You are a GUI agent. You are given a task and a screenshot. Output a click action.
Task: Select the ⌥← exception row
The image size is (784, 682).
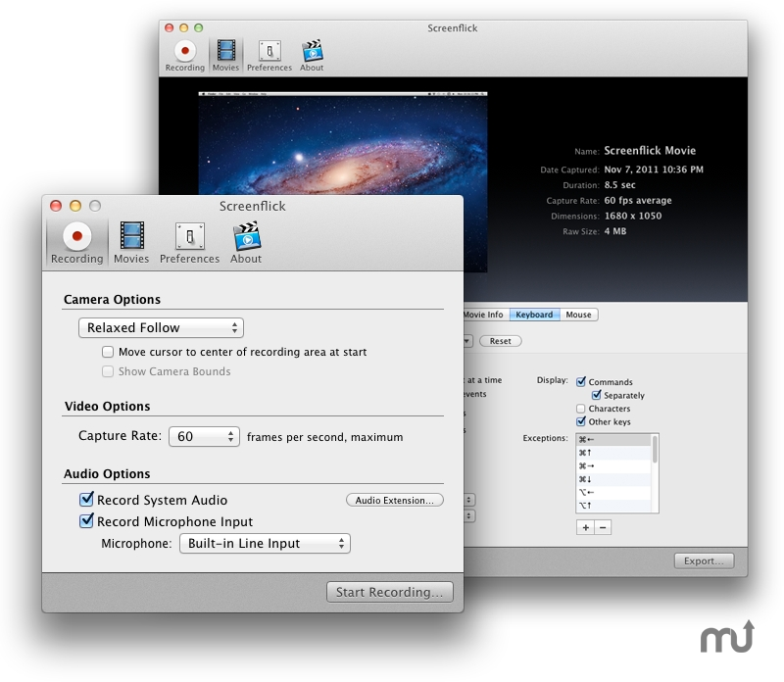click(613, 493)
